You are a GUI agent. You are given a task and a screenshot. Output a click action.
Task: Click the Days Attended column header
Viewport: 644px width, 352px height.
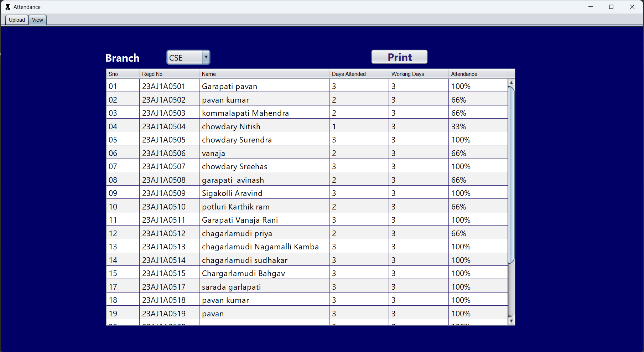[x=359, y=74]
